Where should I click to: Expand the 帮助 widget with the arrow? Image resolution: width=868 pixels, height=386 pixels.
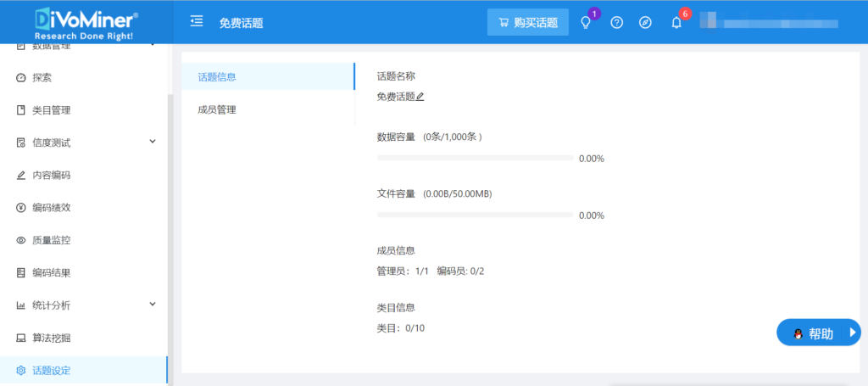pos(853,333)
